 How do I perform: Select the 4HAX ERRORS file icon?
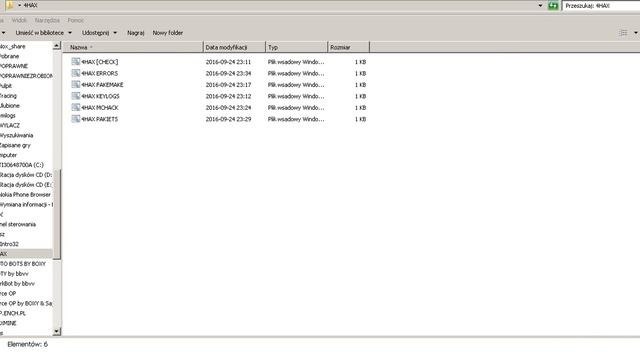(x=76, y=73)
